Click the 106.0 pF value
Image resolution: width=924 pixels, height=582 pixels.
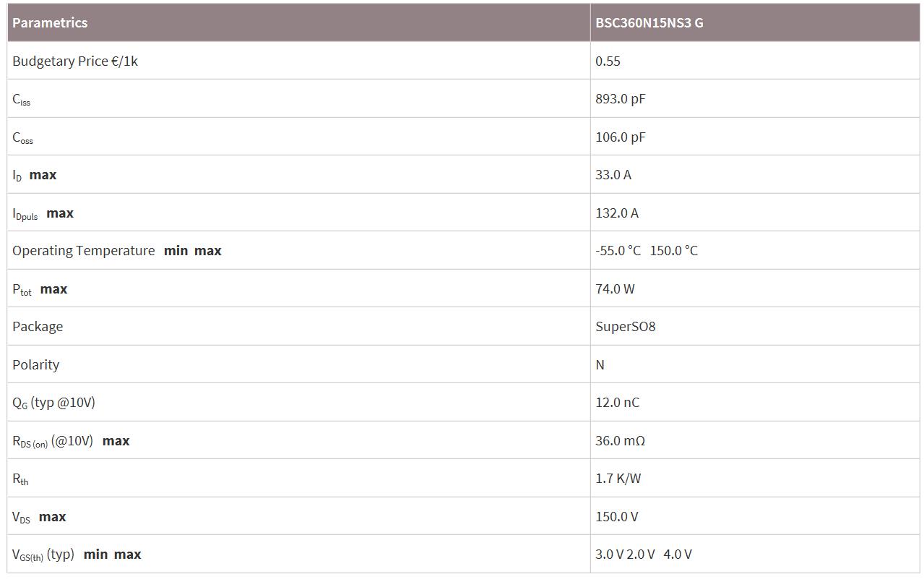pos(620,137)
